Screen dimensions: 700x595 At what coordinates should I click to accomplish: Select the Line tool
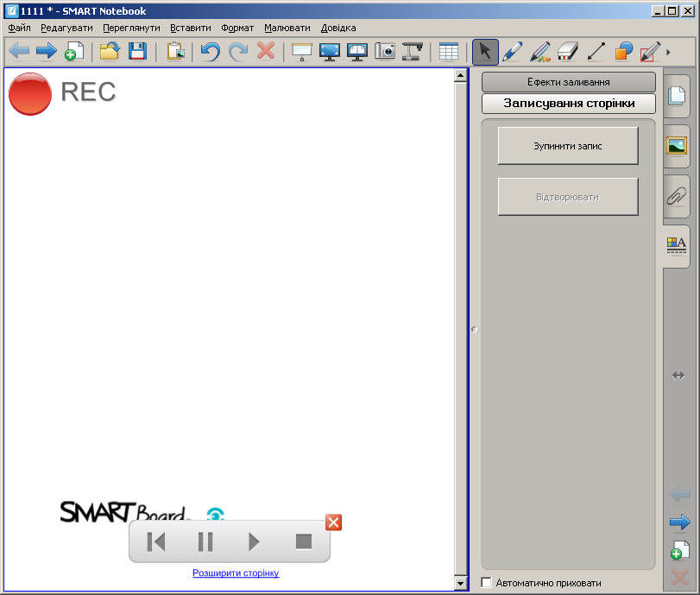[x=596, y=51]
